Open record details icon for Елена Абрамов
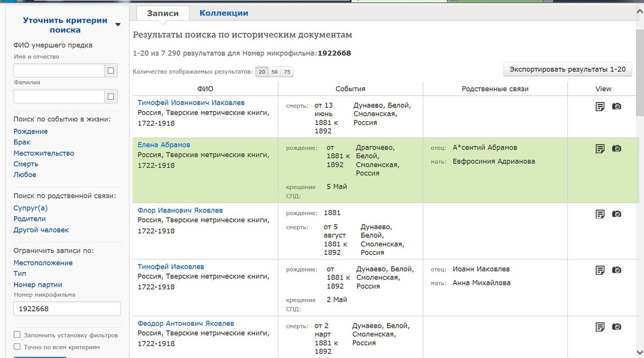This screenshot has height=358, width=644. click(x=600, y=149)
